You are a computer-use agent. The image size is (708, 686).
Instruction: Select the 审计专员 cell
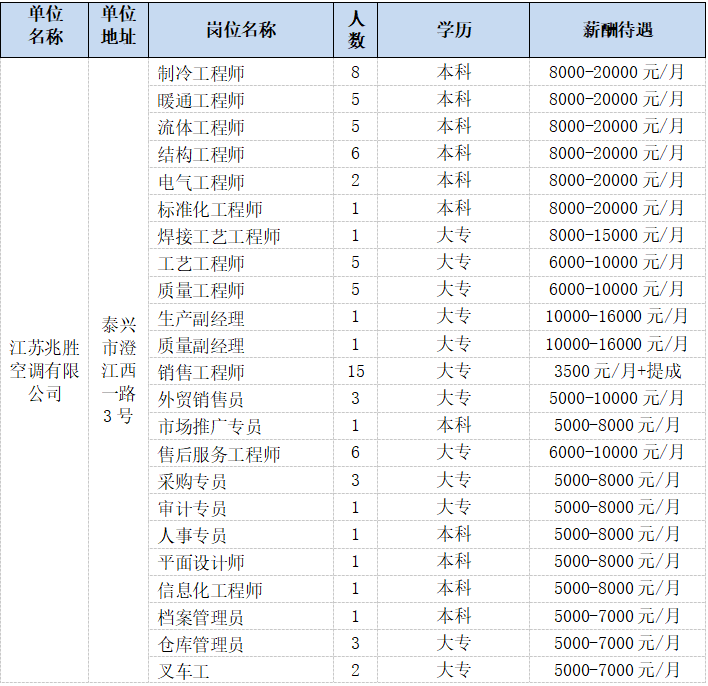[241, 507]
